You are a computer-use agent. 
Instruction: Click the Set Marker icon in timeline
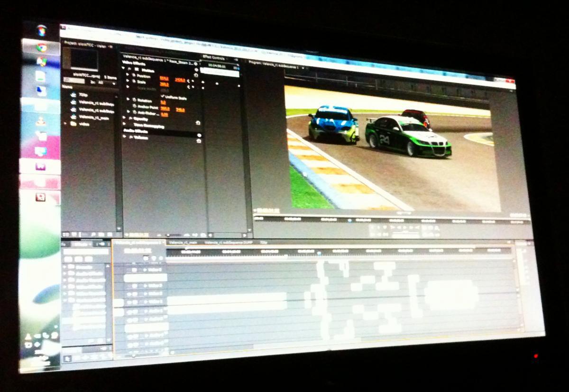(154, 259)
